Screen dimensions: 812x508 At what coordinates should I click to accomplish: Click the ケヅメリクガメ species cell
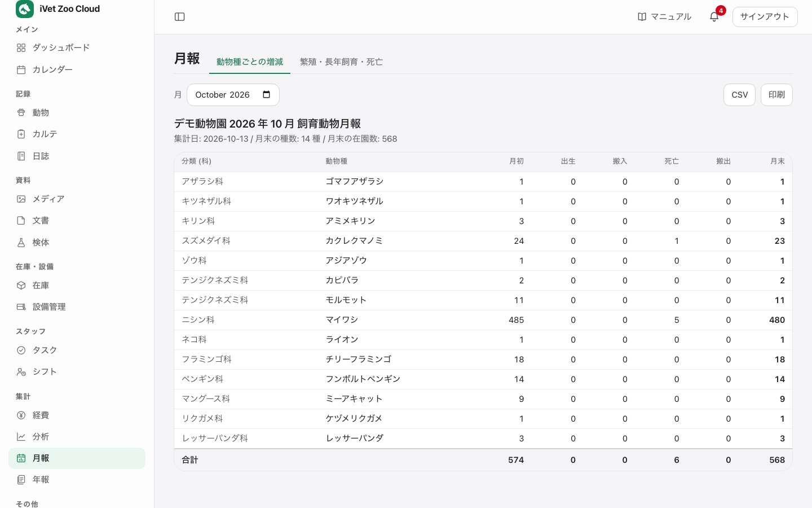tap(354, 419)
